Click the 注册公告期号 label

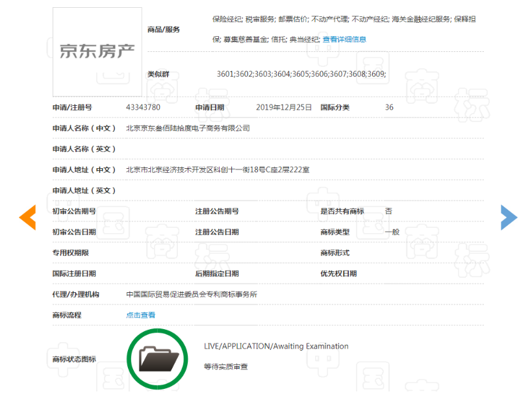(217, 211)
